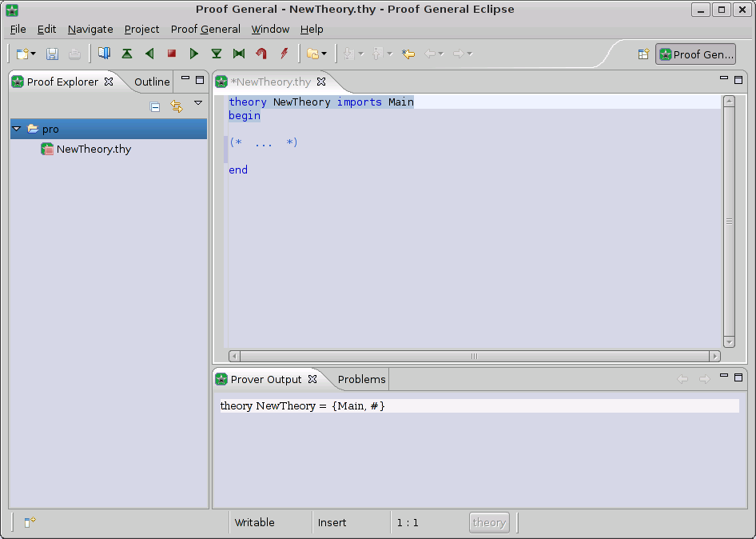
Task: Click the blue book toolbar icon
Action: point(104,53)
